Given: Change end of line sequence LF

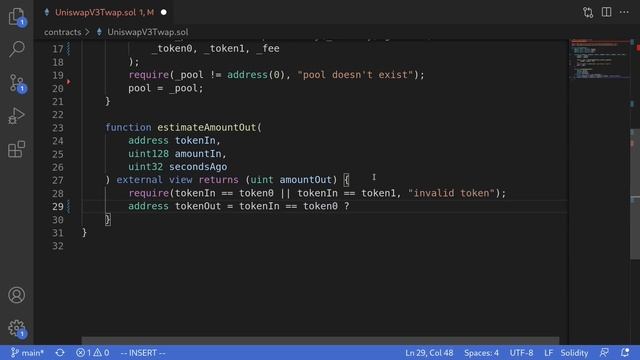Looking at the screenshot, I should [548, 353].
